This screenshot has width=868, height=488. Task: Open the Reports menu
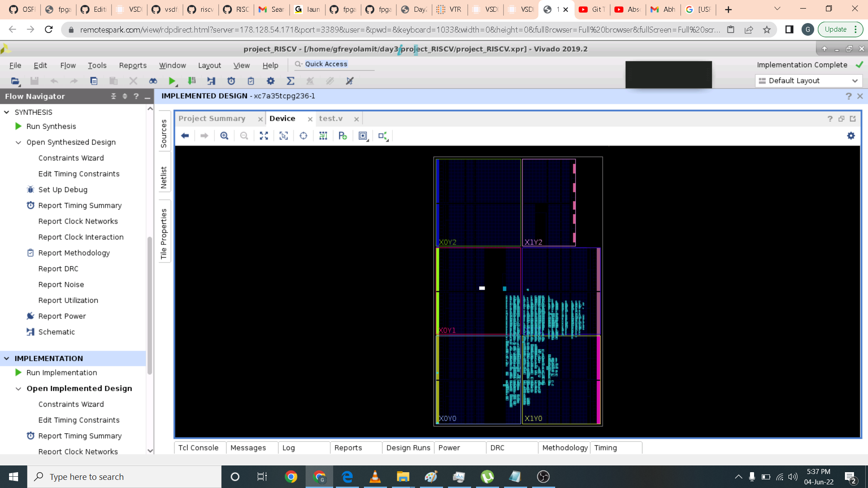pos(132,66)
